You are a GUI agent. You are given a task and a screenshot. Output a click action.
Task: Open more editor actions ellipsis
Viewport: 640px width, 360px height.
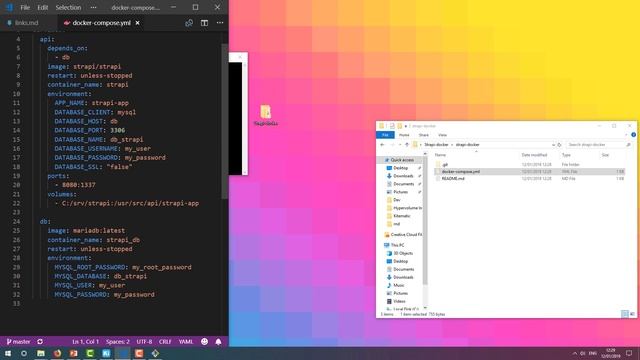coord(220,23)
